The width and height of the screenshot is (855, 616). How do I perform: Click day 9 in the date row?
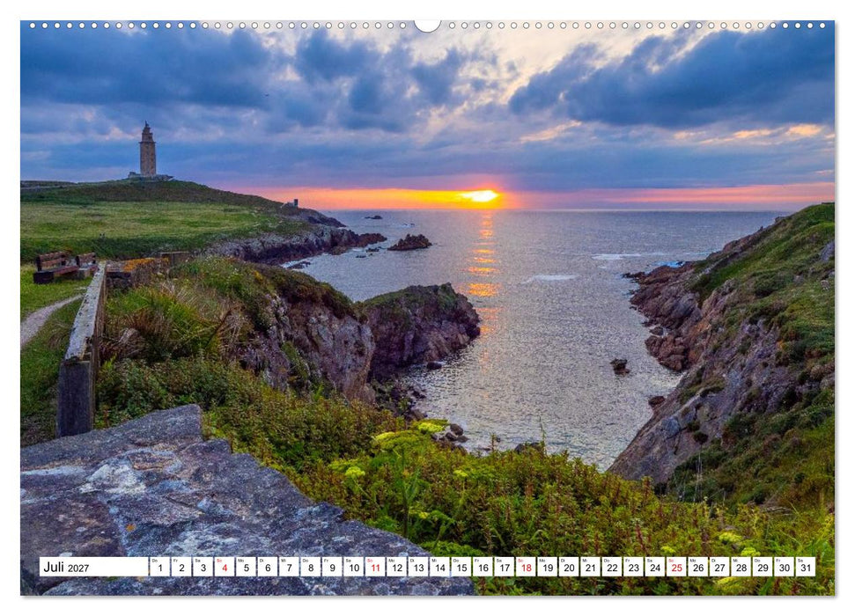pyautogui.click(x=332, y=567)
